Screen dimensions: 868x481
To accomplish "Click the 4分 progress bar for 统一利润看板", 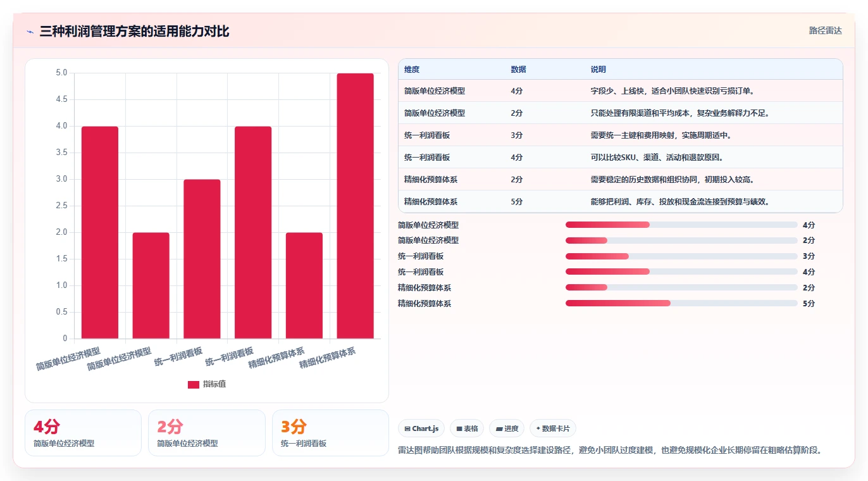I will click(x=681, y=272).
